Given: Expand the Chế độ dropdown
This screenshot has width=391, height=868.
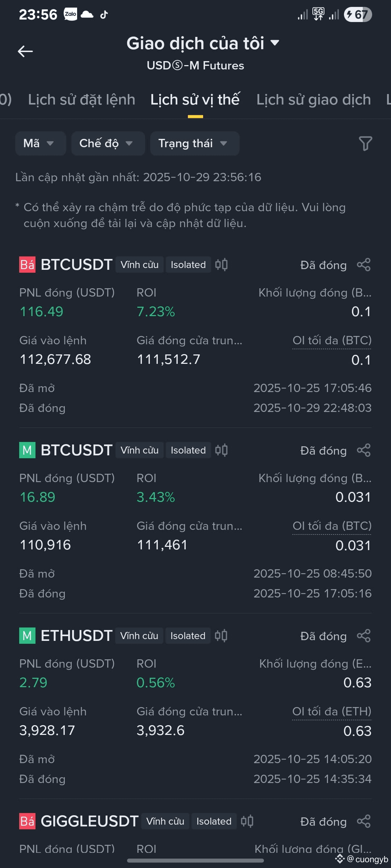Looking at the screenshot, I should coord(108,144).
